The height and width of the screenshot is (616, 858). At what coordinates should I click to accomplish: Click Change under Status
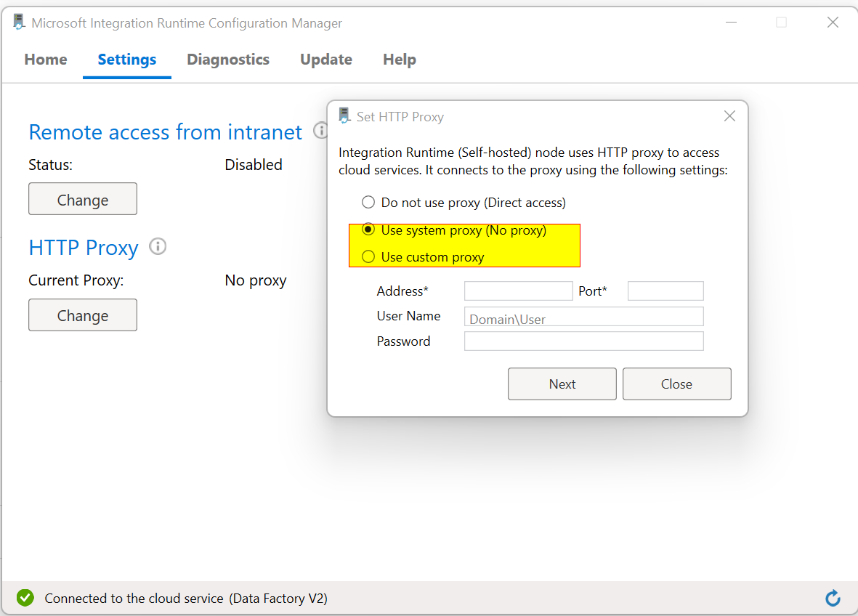coord(82,198)
